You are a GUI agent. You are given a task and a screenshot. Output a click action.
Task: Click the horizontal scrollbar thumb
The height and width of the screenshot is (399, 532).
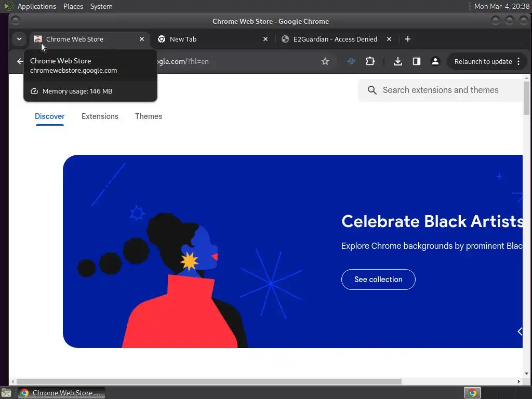click(x=209, y=381)
